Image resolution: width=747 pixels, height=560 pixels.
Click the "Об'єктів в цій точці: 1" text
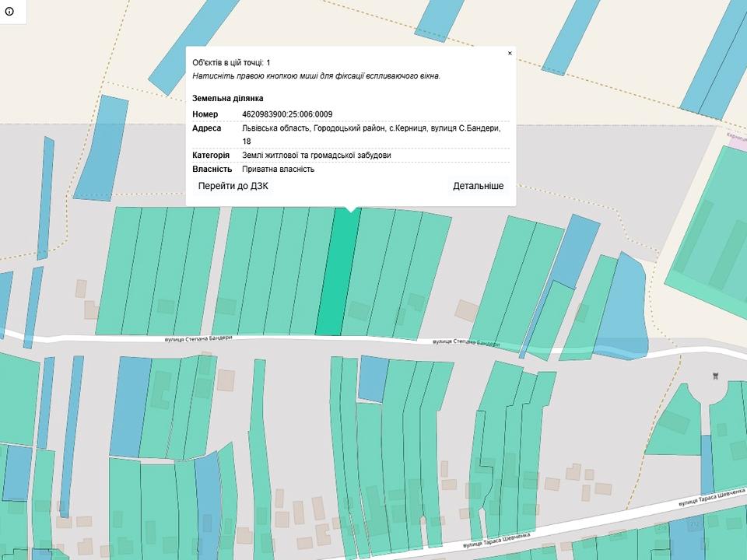pyautogui.click(x=231, y=62)
